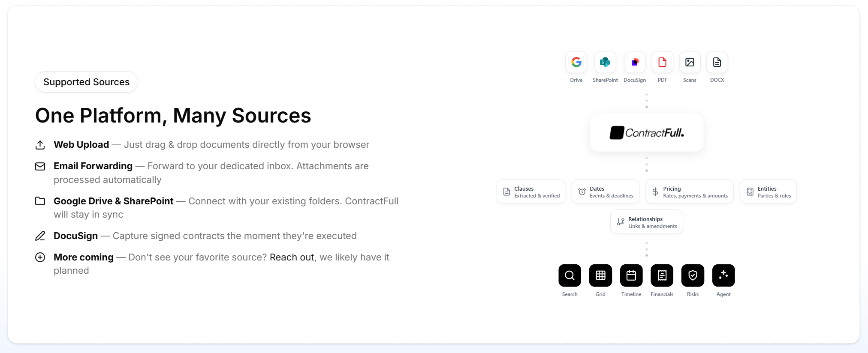
Task: Click the upload icon beside Web Upload
Action: pos(40,145)
